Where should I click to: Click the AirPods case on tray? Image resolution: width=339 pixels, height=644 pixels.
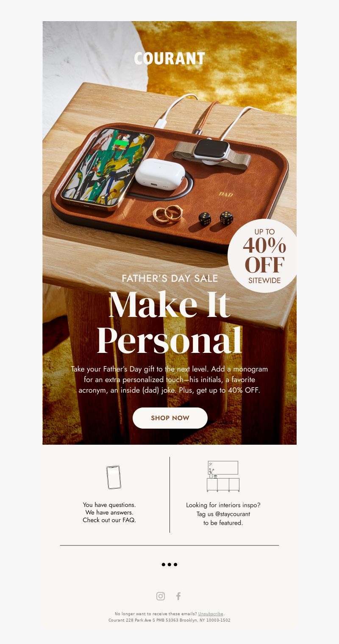point(160,173)
